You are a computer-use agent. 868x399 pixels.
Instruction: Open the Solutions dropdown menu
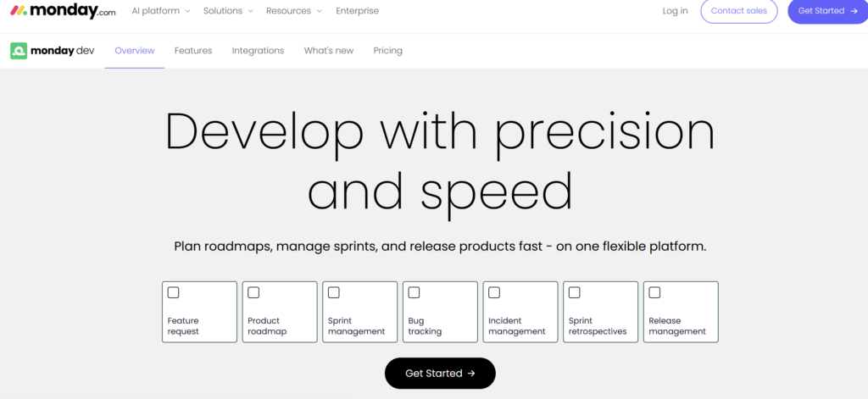point(228,11)
